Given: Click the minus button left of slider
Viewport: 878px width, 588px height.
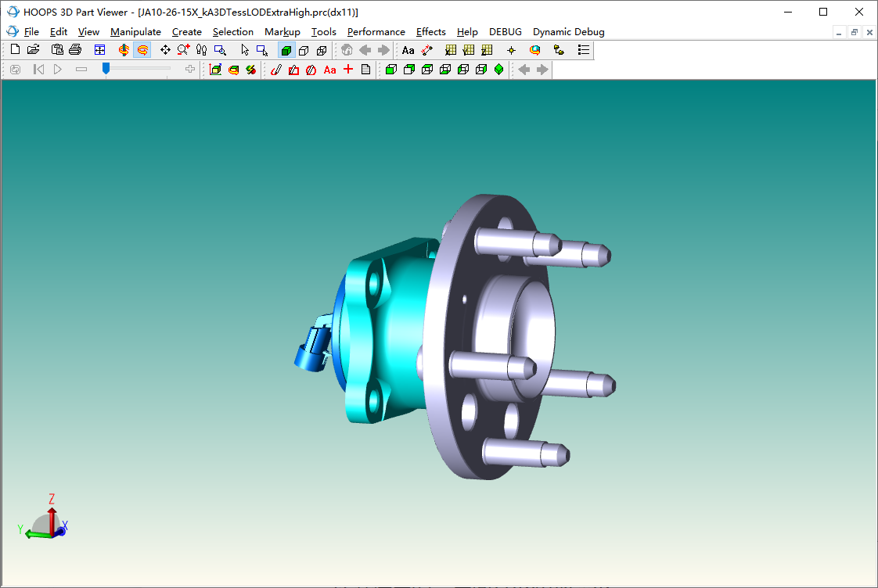Looking at the screenshot, I should [81, 70].
